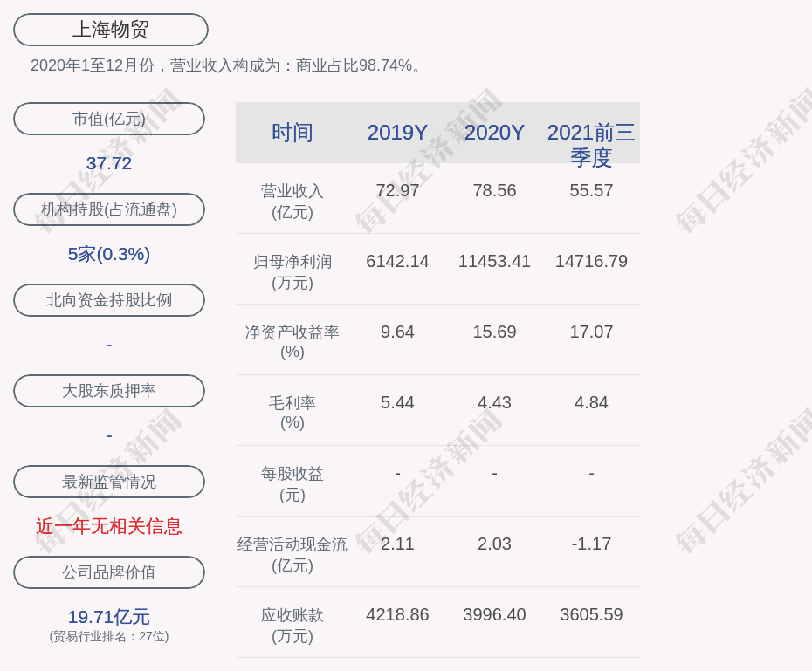Click the 营业收入(亿元) row label
The image size is (812, 671).
click(x=292, y=202)
